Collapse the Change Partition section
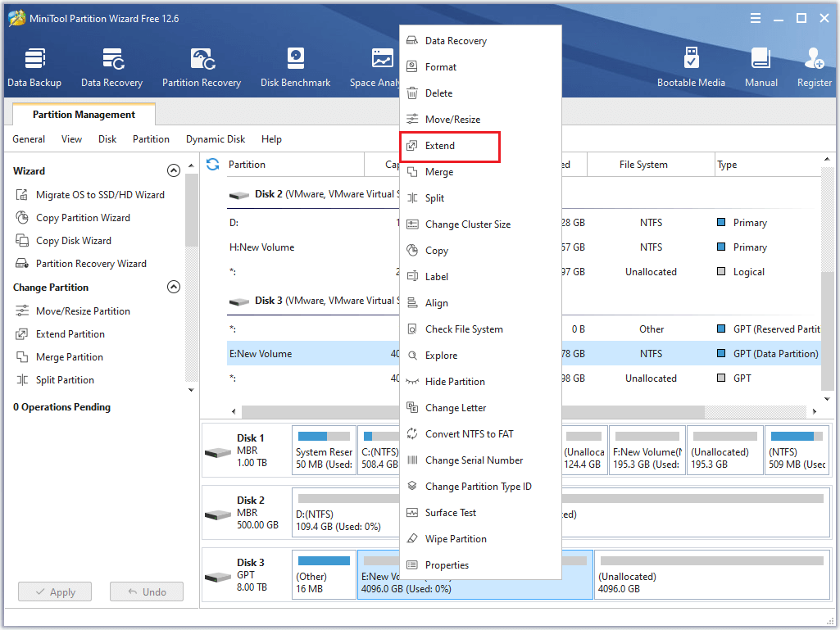Screen dimensions: 840x630 pos(174,287)
